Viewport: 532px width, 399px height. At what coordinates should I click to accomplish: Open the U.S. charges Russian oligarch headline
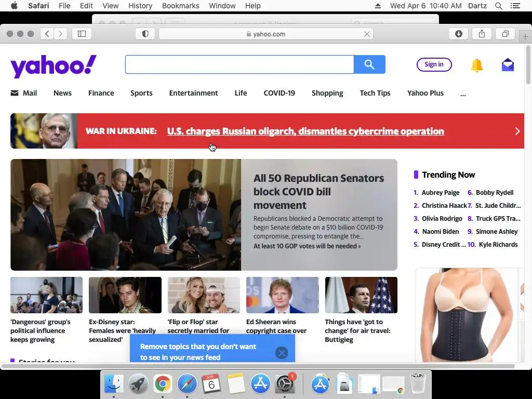point(305,131)
